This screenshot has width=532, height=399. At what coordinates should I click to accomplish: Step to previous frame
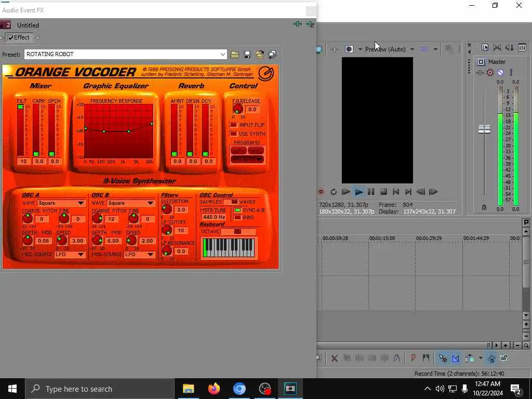click(x=421, y=192)
